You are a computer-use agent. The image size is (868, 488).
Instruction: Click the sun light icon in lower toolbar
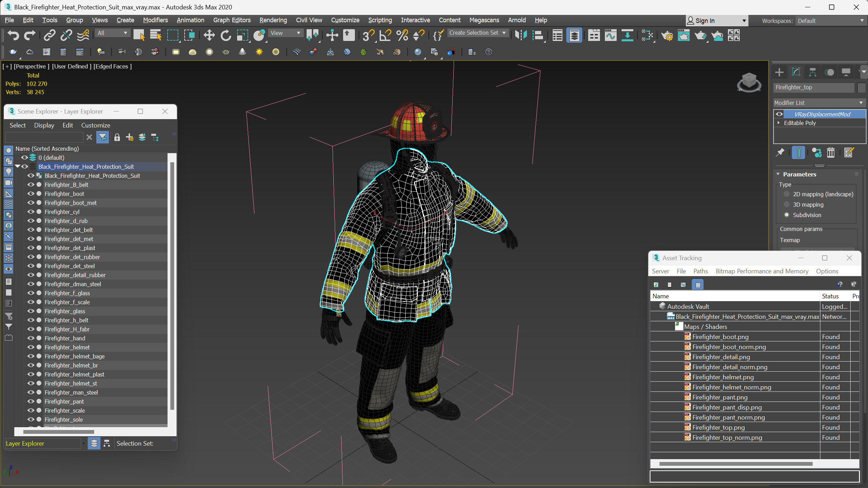[x=259, y=52]
